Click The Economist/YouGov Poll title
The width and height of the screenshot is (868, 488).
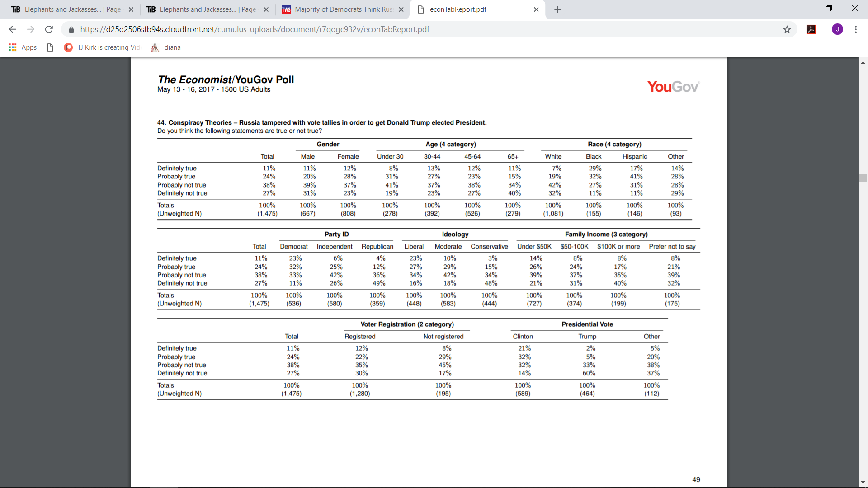click(226, 80)
